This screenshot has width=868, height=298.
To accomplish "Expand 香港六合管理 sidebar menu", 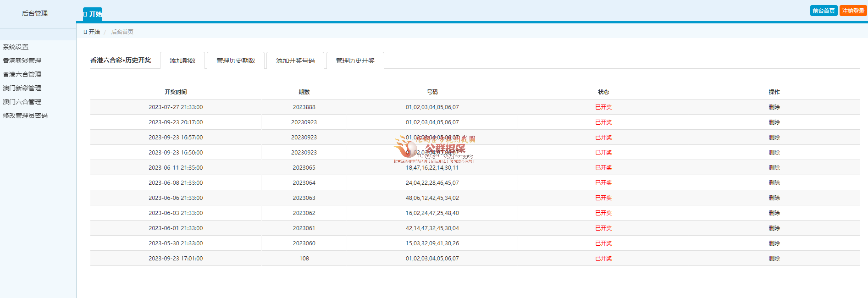I will (22, 74).
